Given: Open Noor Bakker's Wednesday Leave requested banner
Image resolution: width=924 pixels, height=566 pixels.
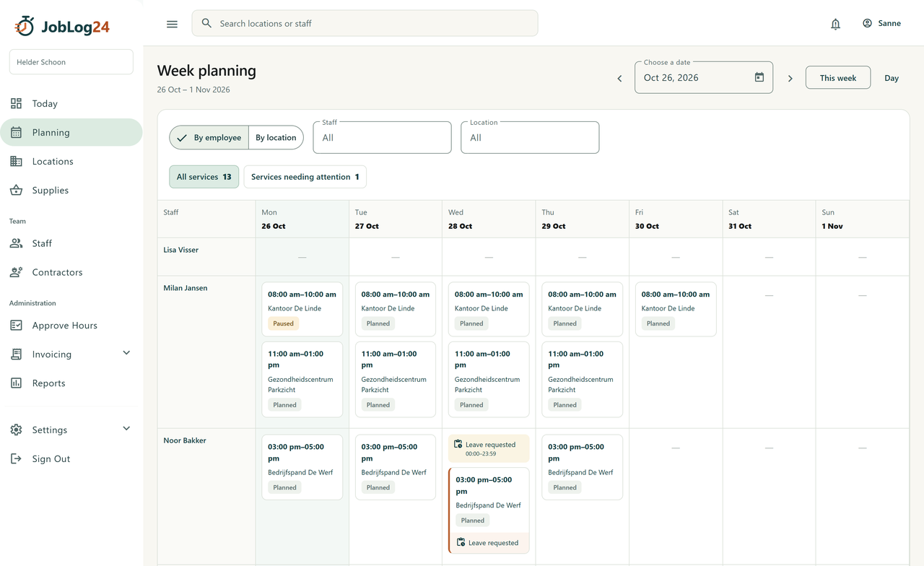Looking at the screenshot, I should coord(489,448).
